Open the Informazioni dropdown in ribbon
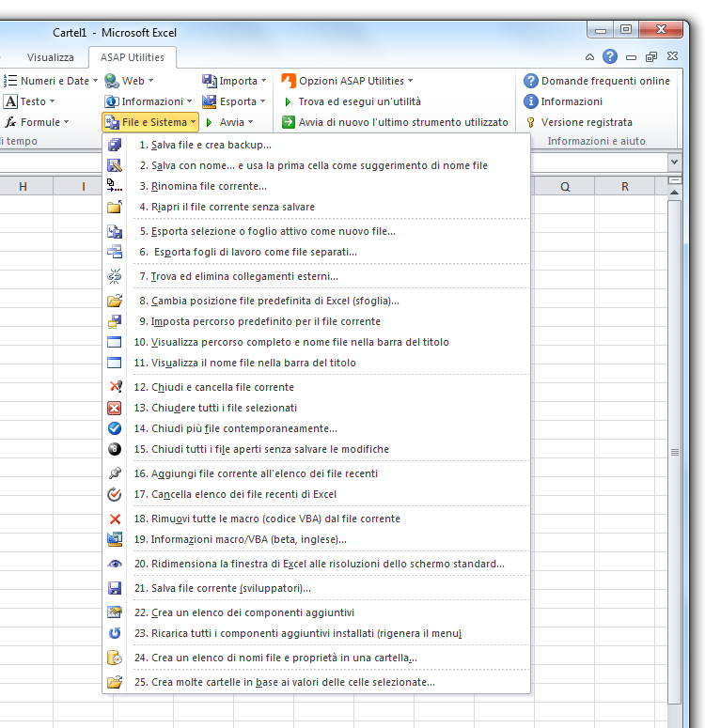 pos(149,101)
